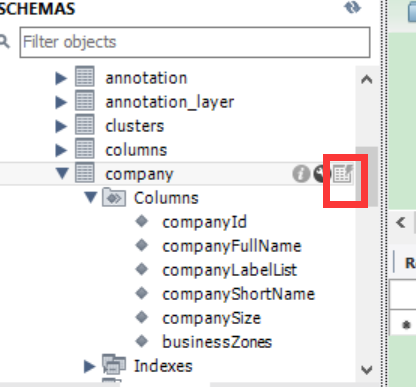The height and width of the screenshot is (387, 416).
Task: Expand the columns table
Action: coord(61,150)
